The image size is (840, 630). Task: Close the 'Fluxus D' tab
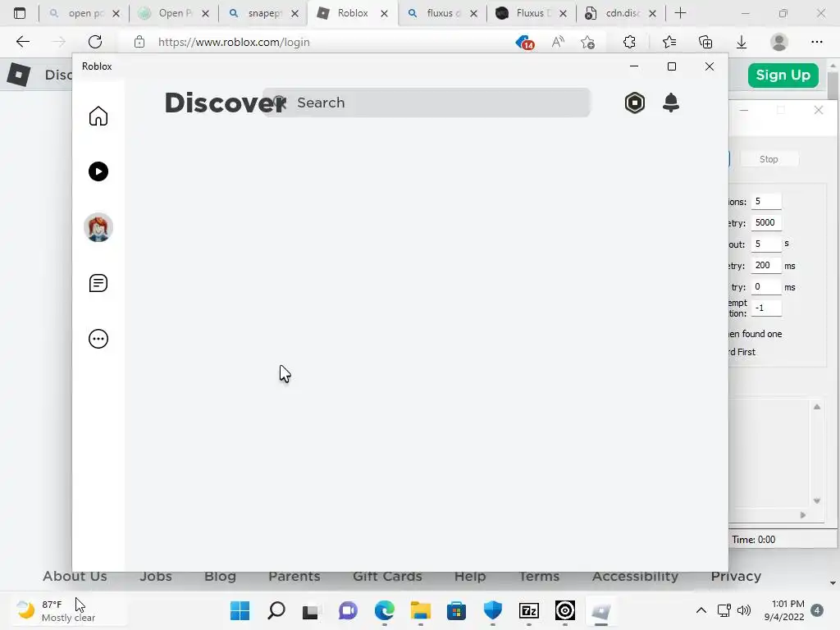(563, 14)
